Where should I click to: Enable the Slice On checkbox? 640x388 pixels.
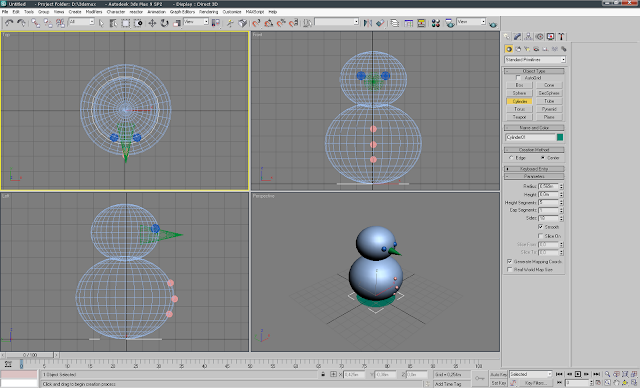click(x=540, y=236)
